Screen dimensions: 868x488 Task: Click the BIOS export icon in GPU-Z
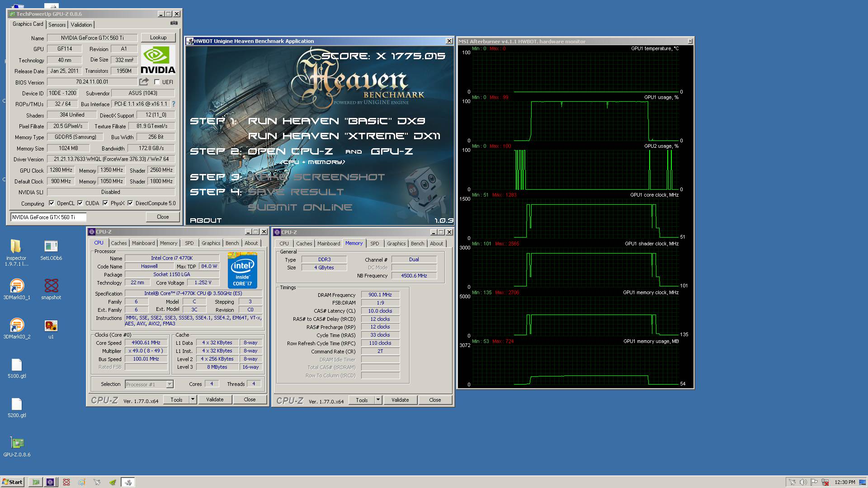click(x=144, y=82)
